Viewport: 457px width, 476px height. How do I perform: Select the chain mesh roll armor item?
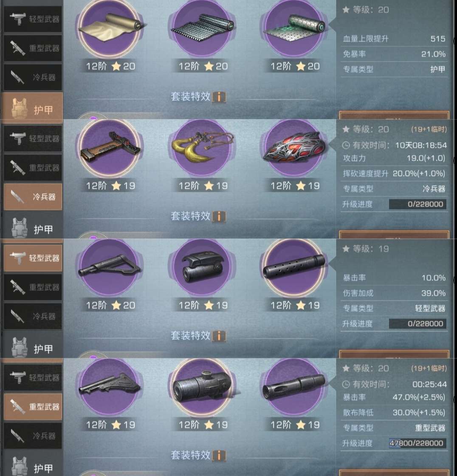coord(202,28)
